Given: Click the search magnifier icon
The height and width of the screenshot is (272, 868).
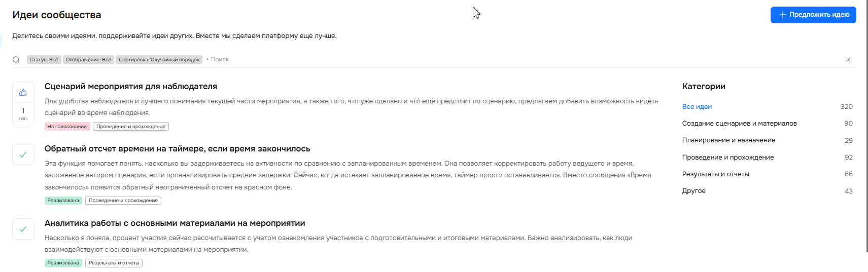Looking at the screenshot, I should click(x=16, y=60).
